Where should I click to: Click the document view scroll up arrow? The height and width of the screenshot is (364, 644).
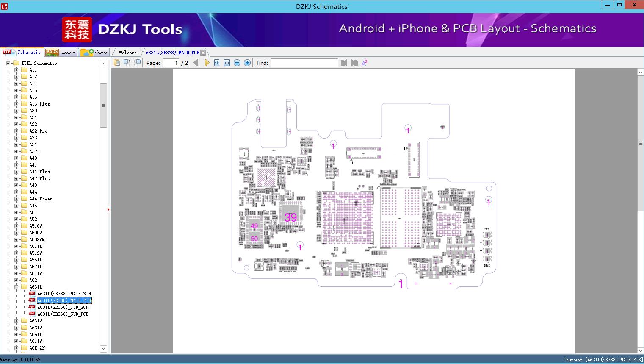click(x=641, y=72)
